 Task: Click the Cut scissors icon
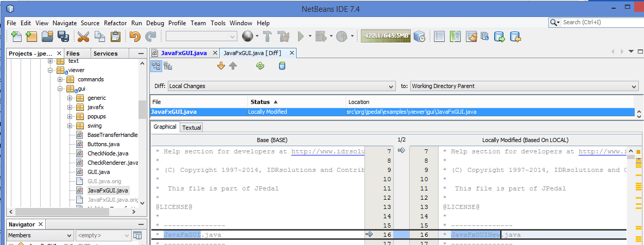pos(83,37)
